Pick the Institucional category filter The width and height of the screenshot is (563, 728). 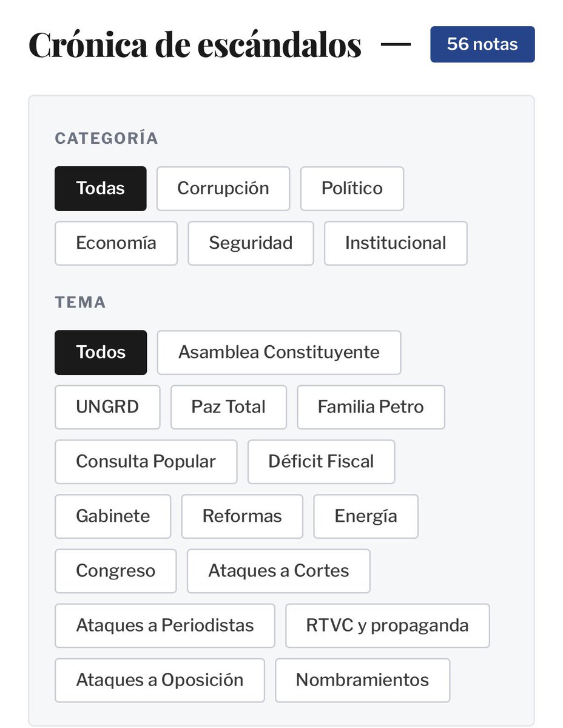[396, 243]
